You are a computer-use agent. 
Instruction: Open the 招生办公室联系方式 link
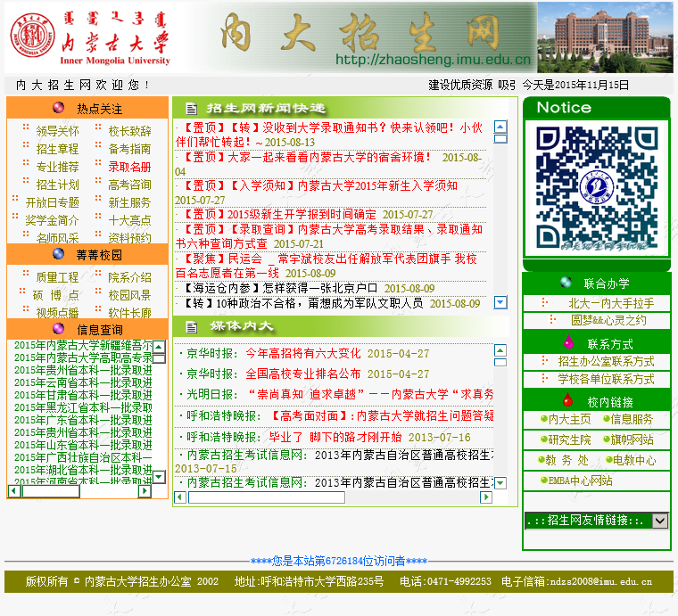pos(606,361)
